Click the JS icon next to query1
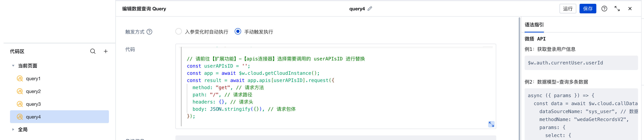The width and height of the screenshot is (644, 140). (20, 78)
